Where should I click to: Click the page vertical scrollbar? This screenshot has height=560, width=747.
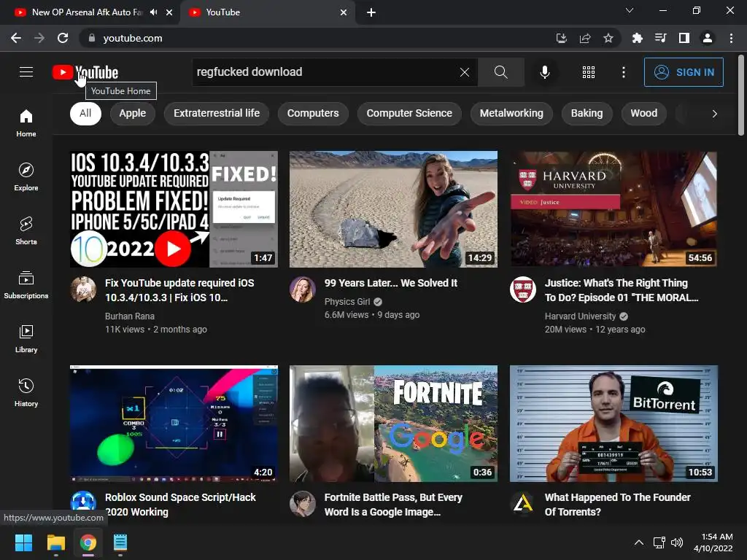point(741,96)
